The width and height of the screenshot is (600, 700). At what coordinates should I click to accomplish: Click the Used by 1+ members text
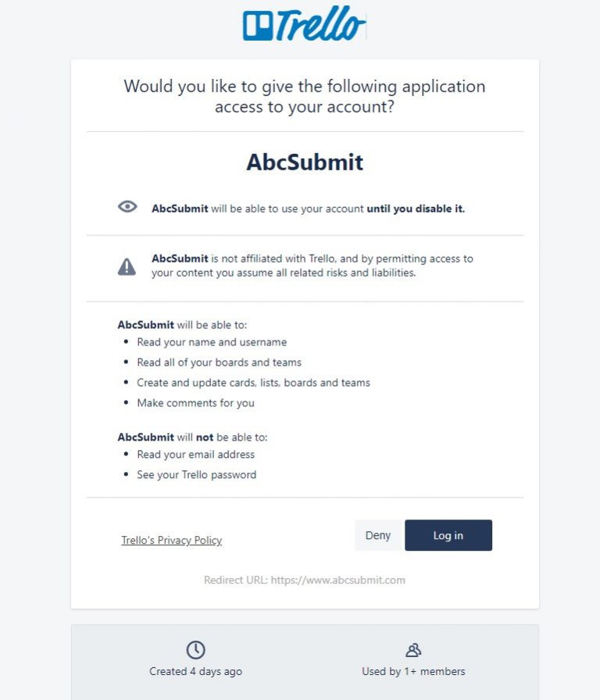click(413, 671)
